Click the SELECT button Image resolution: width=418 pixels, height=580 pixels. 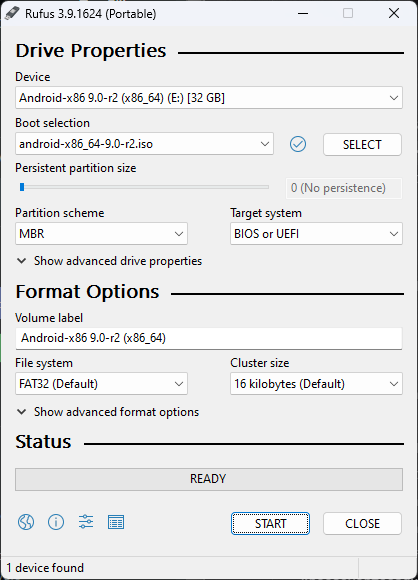coord(362,144)
